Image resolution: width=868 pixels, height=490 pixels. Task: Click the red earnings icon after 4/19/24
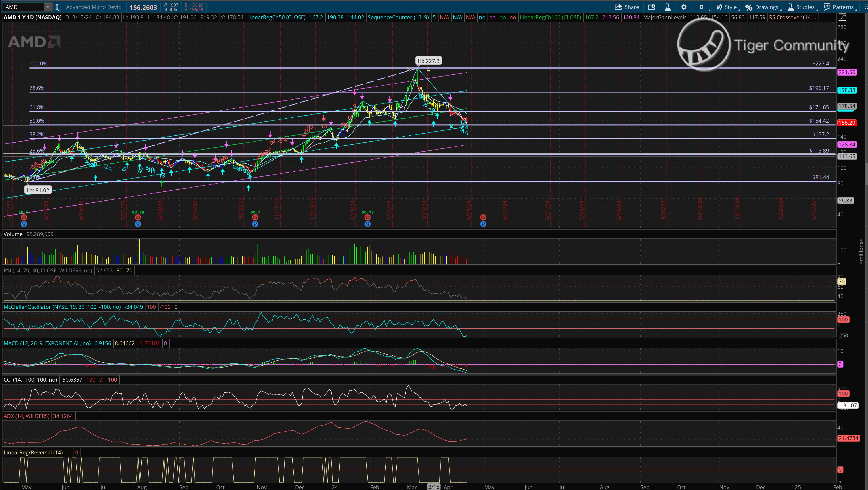click(x=483, y=218)
